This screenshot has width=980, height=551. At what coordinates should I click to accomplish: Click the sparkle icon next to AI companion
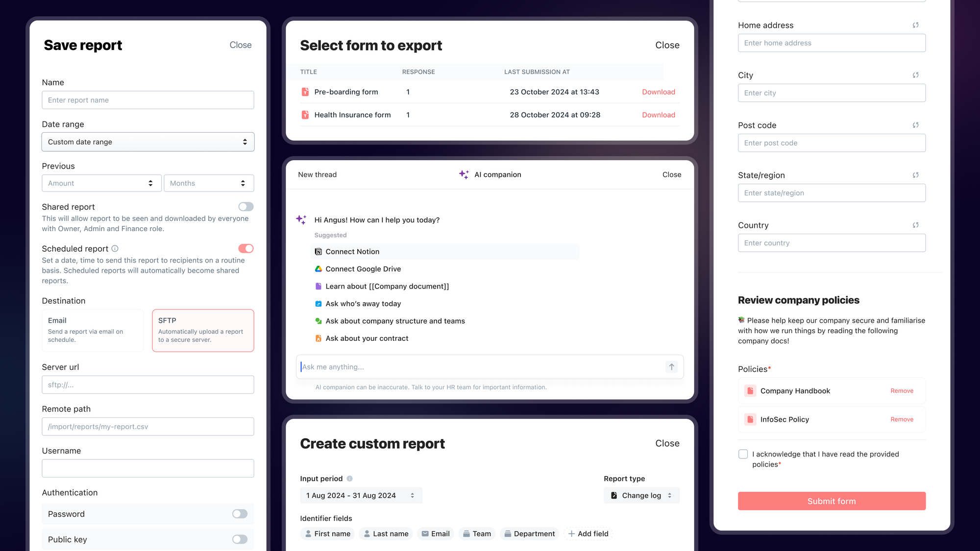(x=464, y=174)
